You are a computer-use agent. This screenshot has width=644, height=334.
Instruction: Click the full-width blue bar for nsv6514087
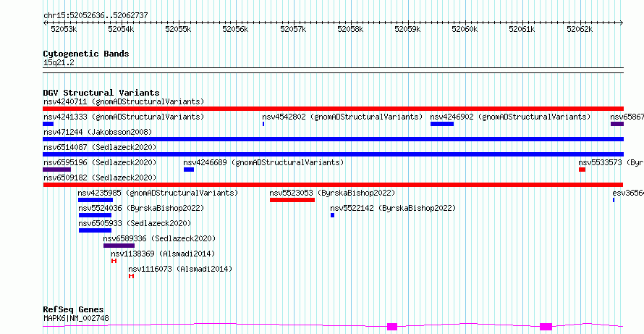[x=333, y=154]
